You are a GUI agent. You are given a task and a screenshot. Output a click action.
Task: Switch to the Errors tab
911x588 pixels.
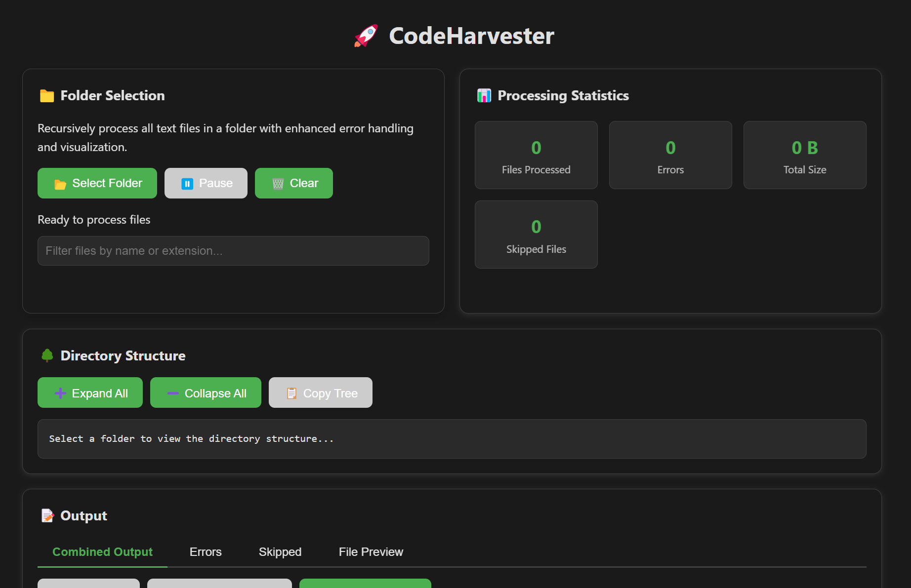(206, 552)
